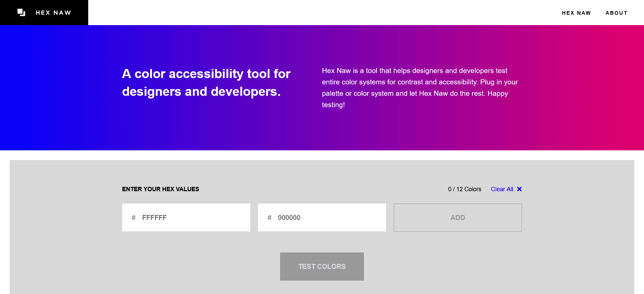Image resolution: width=644 pixels, height=294 pixels.
Task: Click the Clear All link
Action: pos(502,189)
